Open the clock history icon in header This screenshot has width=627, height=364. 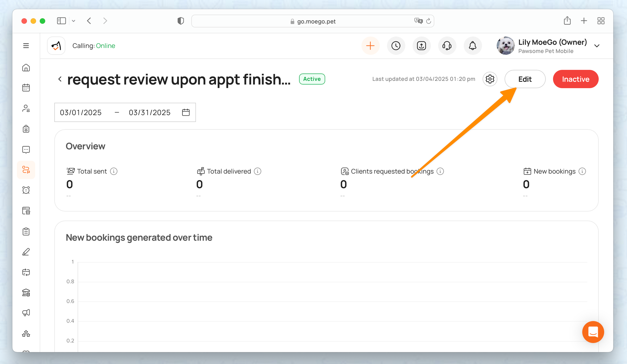pyautogui.click(x=396, y=46)
